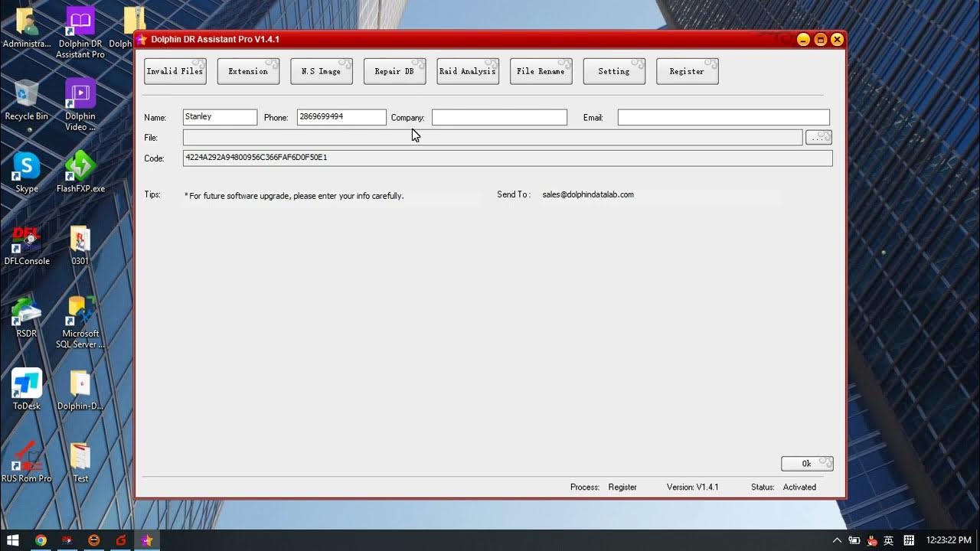Viewport: 980px width, 551px height.
Task: Open the Test desktop folder
Action: coord(80,462)
